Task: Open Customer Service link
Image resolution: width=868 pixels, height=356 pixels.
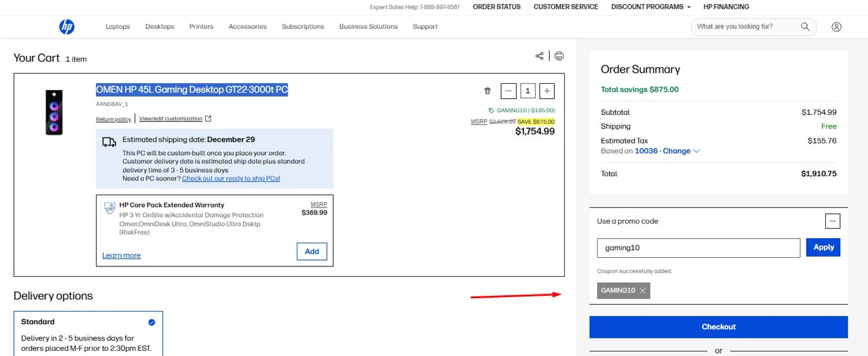Action: 566,7
